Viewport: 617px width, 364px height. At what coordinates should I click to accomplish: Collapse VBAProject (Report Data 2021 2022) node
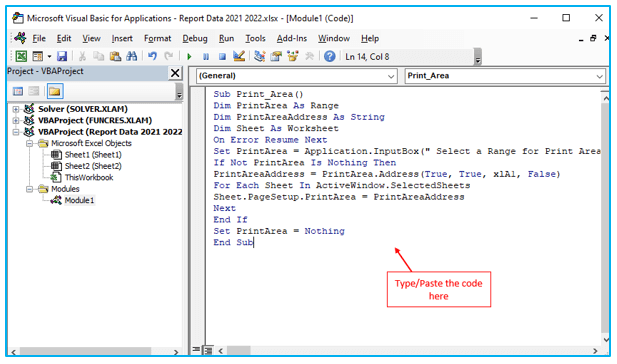click(x=16, y=132)
